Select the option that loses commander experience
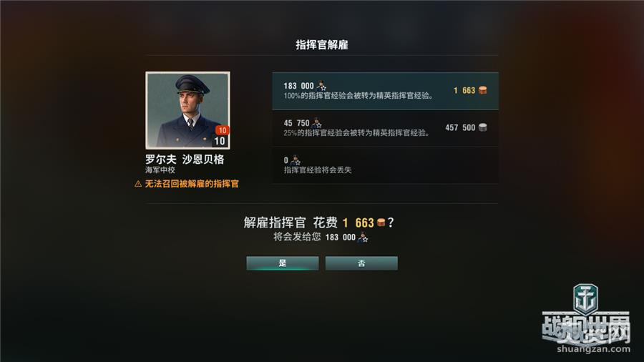This screenshot has width=644, height=362. pyautogui.click(x=385, y=165)
